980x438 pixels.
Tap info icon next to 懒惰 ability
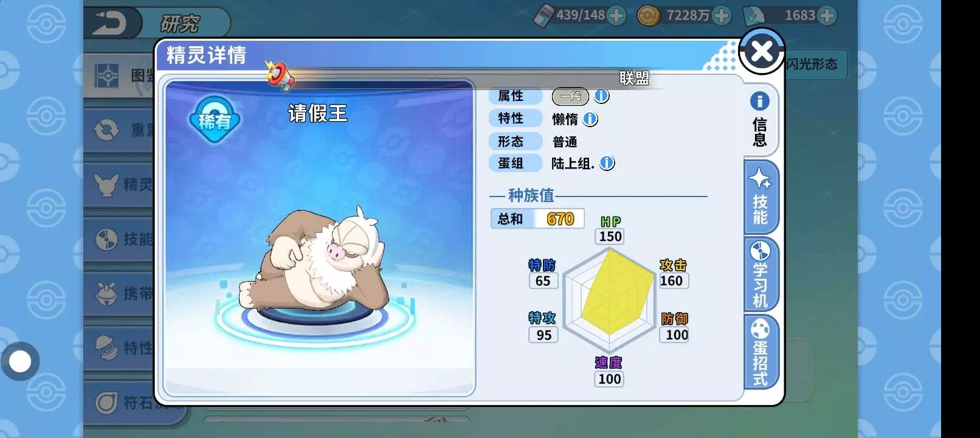tap(590, 119)
